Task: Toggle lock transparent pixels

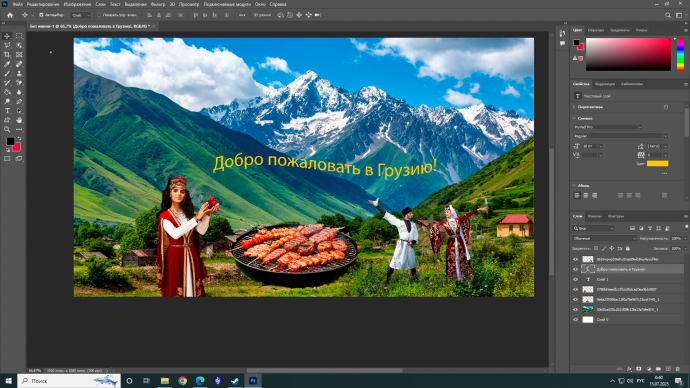Action: point(596,249)
